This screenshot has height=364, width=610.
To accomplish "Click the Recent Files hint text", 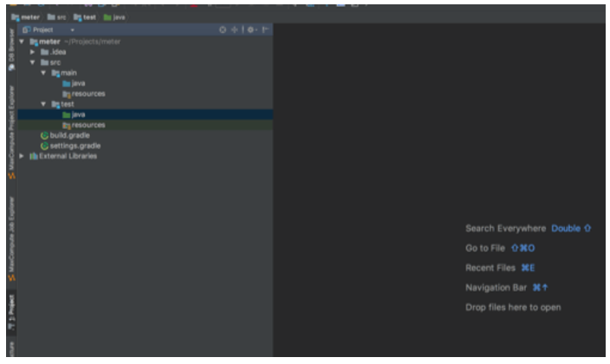I will click(490, 268).
